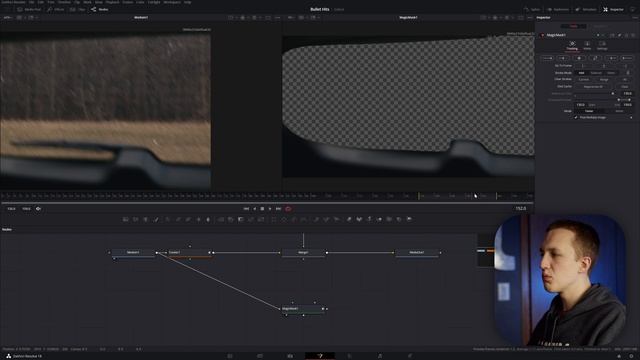The height and width of the screenshot is (360, 640).
Task: Open the Fusion menu
Action: pos(128,2)
